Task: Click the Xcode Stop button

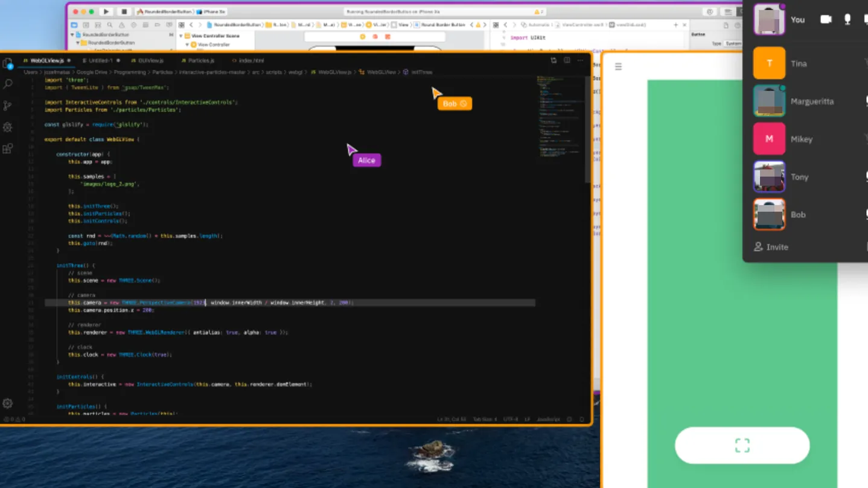Action: pos(124,11)
